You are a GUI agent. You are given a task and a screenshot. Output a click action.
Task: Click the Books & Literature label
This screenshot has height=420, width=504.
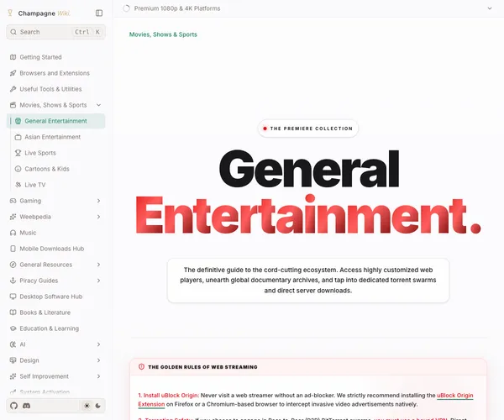click(x=45, y=312)
